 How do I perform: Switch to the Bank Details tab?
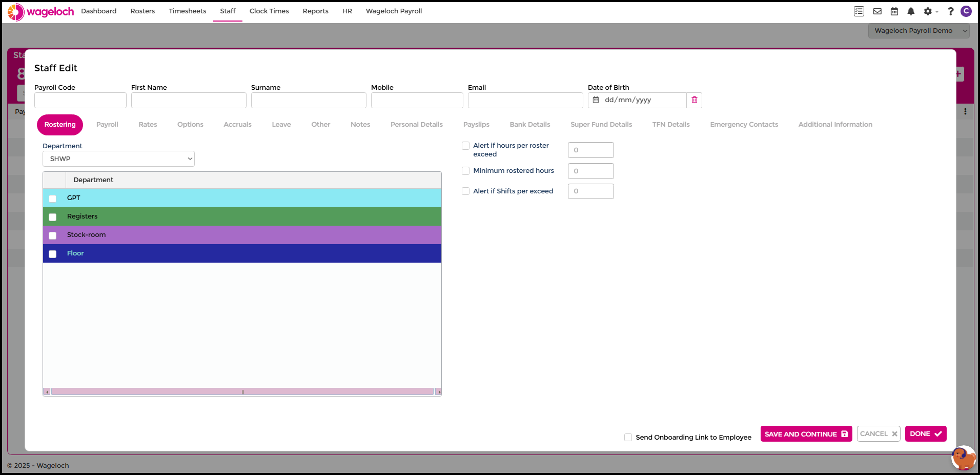[x=529, y=125]
